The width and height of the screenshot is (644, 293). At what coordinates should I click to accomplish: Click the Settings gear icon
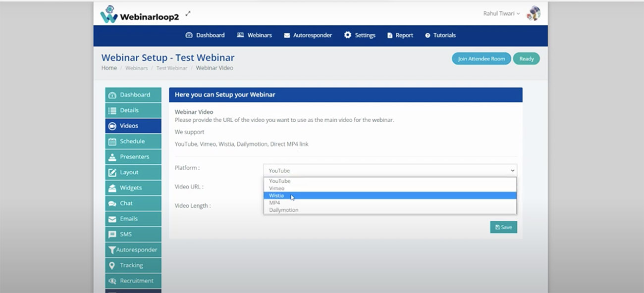[x=348, y=35]
